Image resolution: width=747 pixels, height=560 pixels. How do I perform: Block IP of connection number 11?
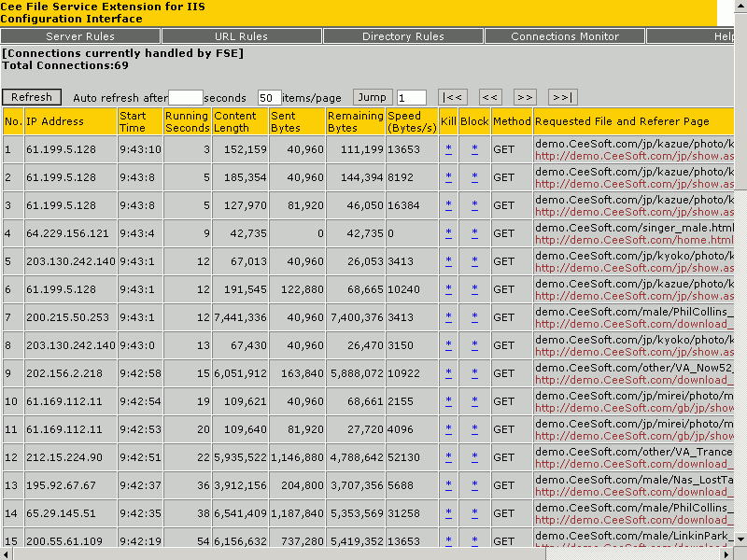(x=474, y=429)
